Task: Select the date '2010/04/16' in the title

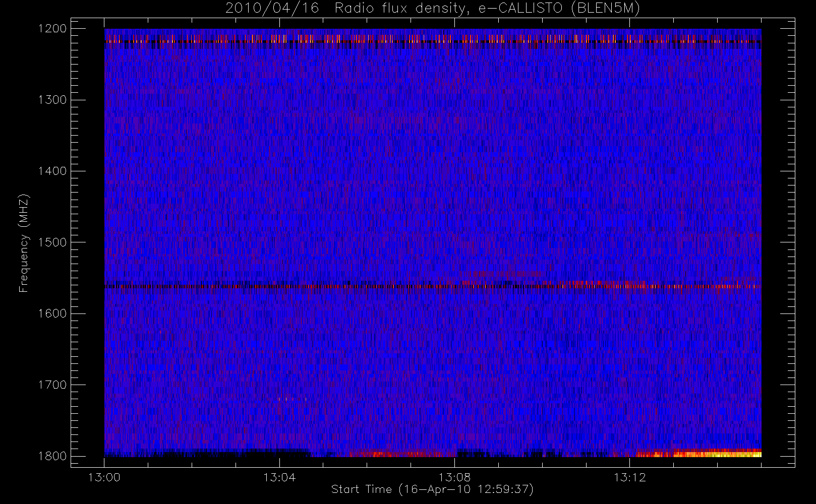Action: click(x=272, y=9)
